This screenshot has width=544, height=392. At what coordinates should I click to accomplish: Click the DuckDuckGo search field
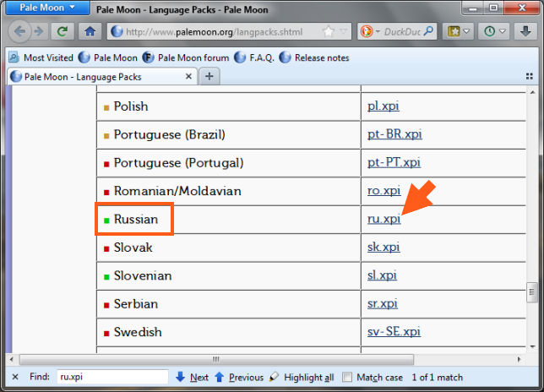[402, 32]
